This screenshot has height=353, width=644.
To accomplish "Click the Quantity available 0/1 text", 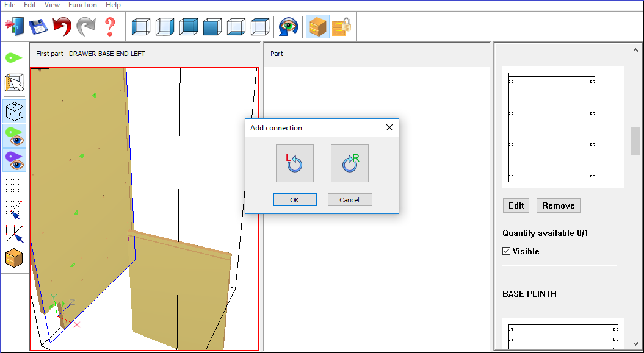I will pyautogui.click(x=545, y=234).
